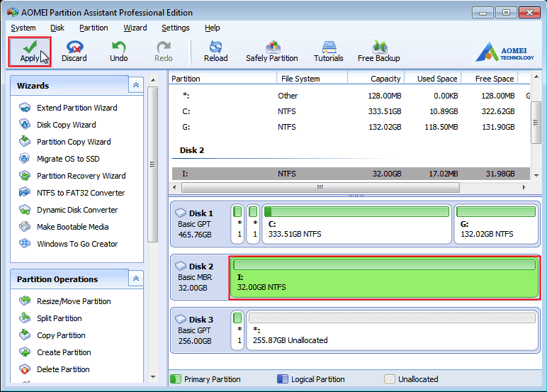The width and height of the screenshot is (547, 392).
Task: Open Tutorials from the toolbar
Action: [x=328, y=50]
